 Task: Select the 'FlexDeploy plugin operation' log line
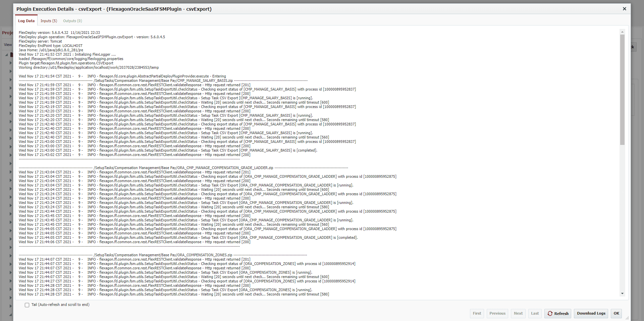click(92, 37)
